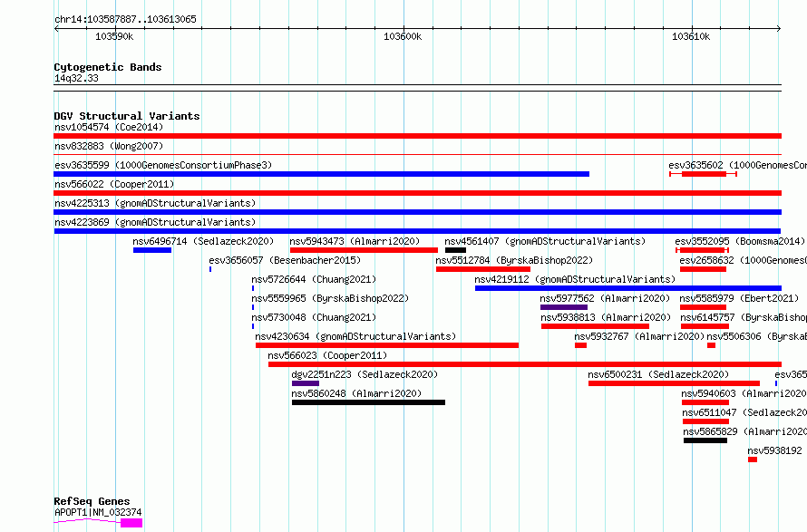Image resolution: width=807 pixels, height=532 pixels.
Task: Select esv3656057 (Besenbacher2015) label
Action: (285, 260)
